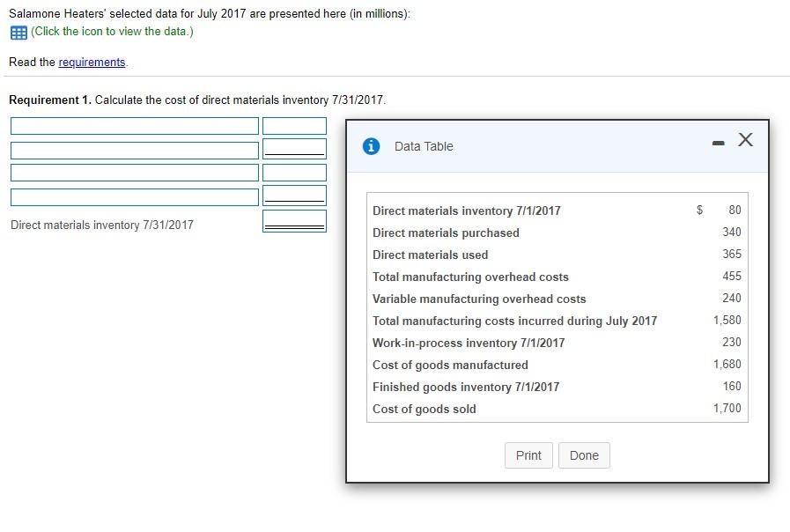The height and width of the screenshot is (532, 790).
Task: Click the value 160 for finished goods
Action: [x=732, y=386]
